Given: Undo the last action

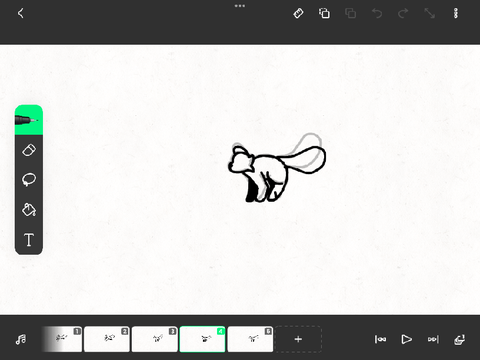Looking at the screenshot, I should tap(377, 13).
